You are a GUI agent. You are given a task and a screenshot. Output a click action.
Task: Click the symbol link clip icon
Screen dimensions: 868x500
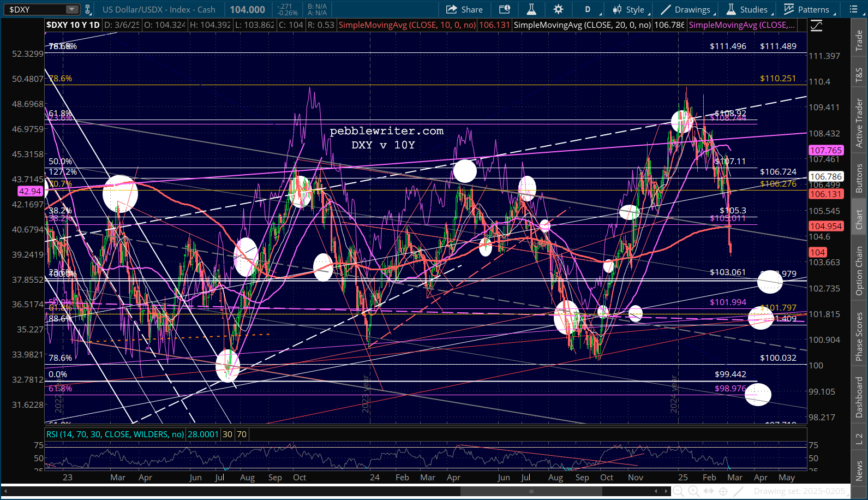(x=88, y=9)
